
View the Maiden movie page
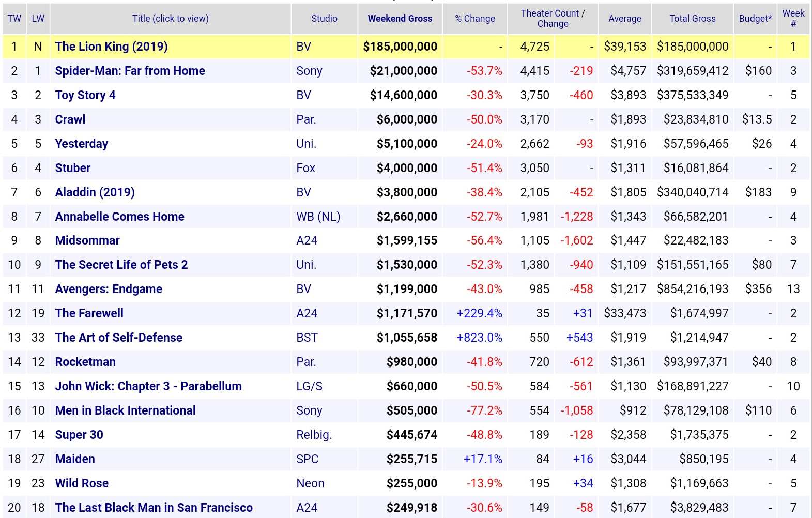coord(75,459)
